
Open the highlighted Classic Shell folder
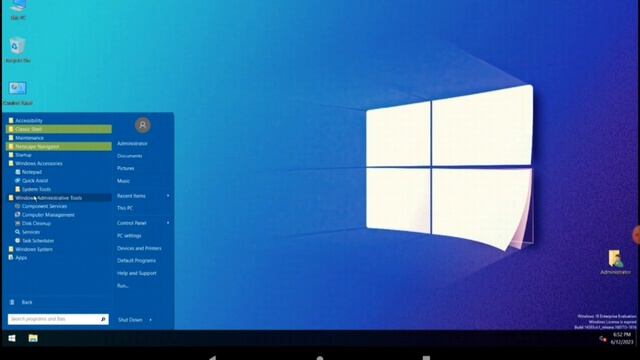click(58, 129)
